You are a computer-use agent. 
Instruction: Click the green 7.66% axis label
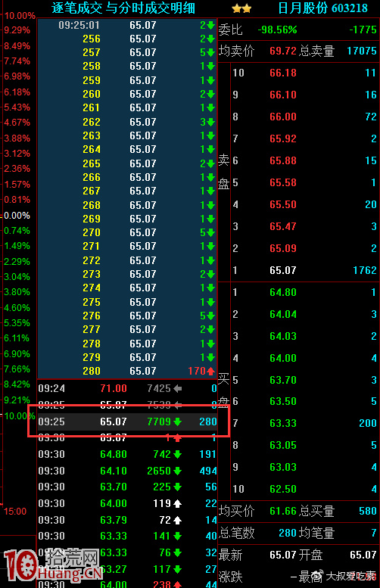tap(17, 369)
